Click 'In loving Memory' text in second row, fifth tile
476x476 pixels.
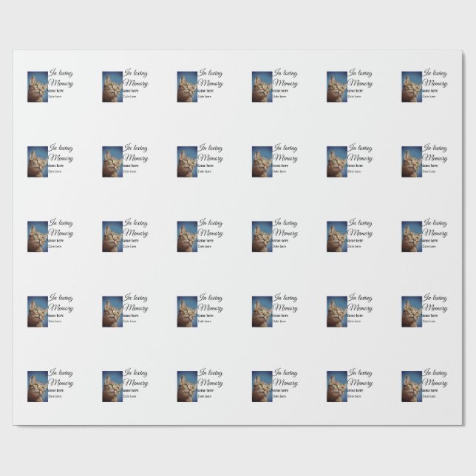tap(360, 154)
